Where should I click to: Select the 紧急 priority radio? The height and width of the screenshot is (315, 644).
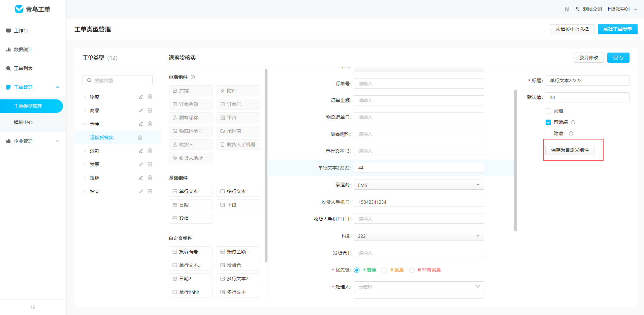[x=384, y=270]
